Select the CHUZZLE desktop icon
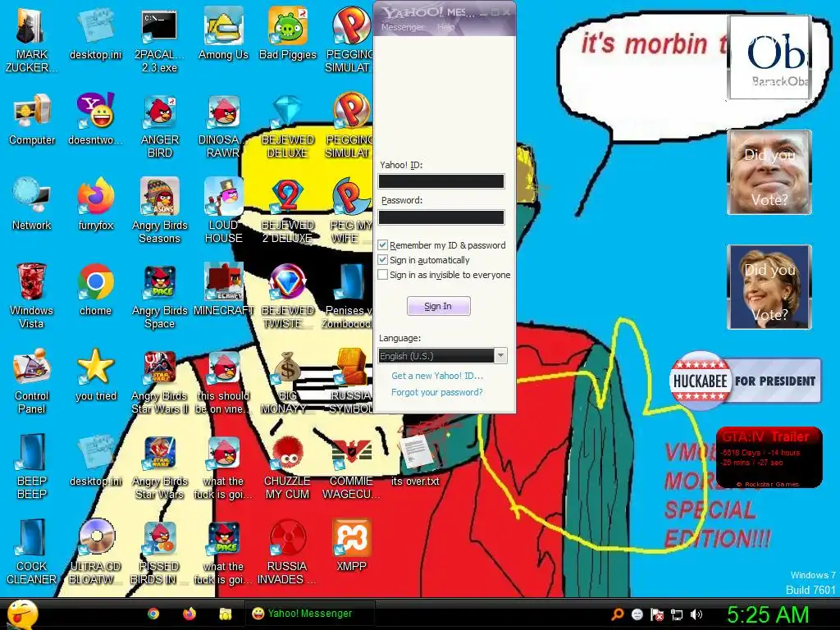The height and width of the screenshot is (630, 840). tap(288, 466)
